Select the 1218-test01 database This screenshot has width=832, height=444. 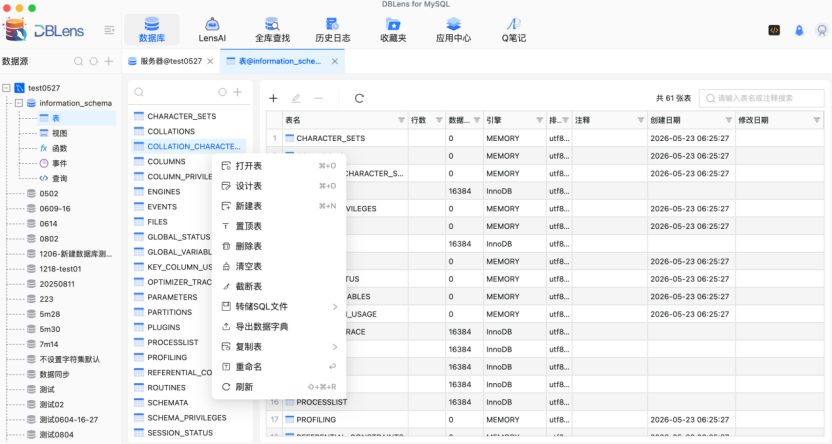pyautogui.click(x=60, y=269)
